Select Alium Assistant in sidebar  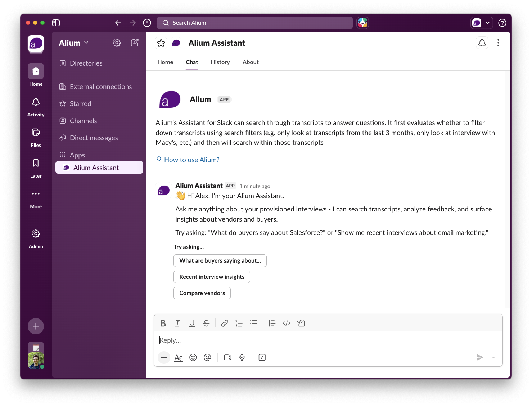pos(99,168)
